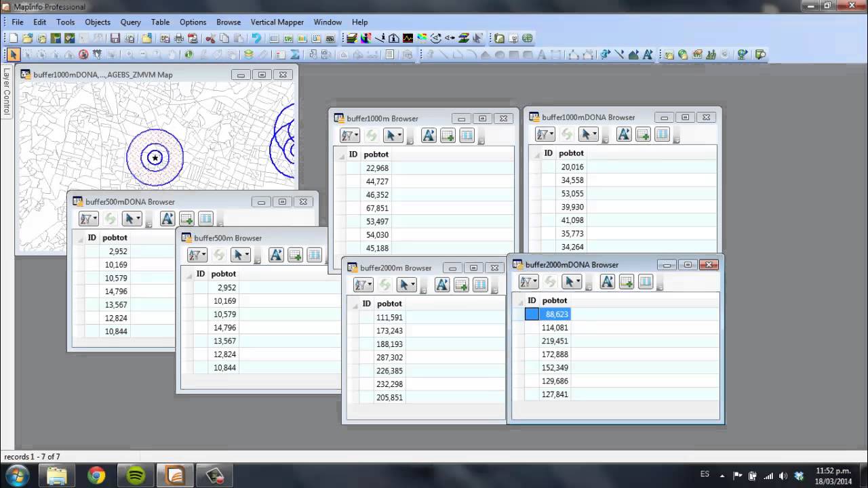Select the 219,451 cell in the buffer2000mDONA Browser
The image size is (868, 488).
555,341
